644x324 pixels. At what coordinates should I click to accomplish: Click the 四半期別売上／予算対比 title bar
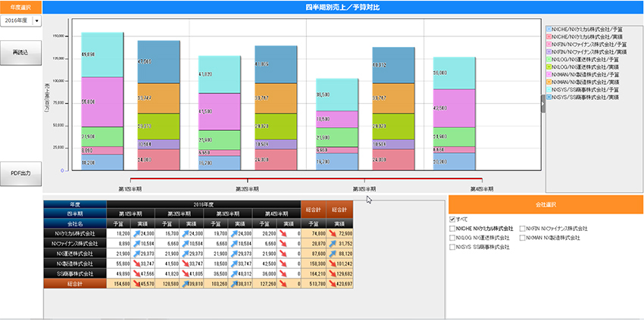click(x=343, y=8)
